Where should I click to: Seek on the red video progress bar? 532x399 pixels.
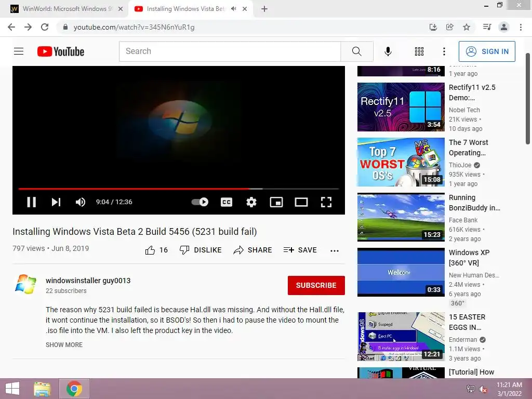pyautogui.click(x=179, y=188)
